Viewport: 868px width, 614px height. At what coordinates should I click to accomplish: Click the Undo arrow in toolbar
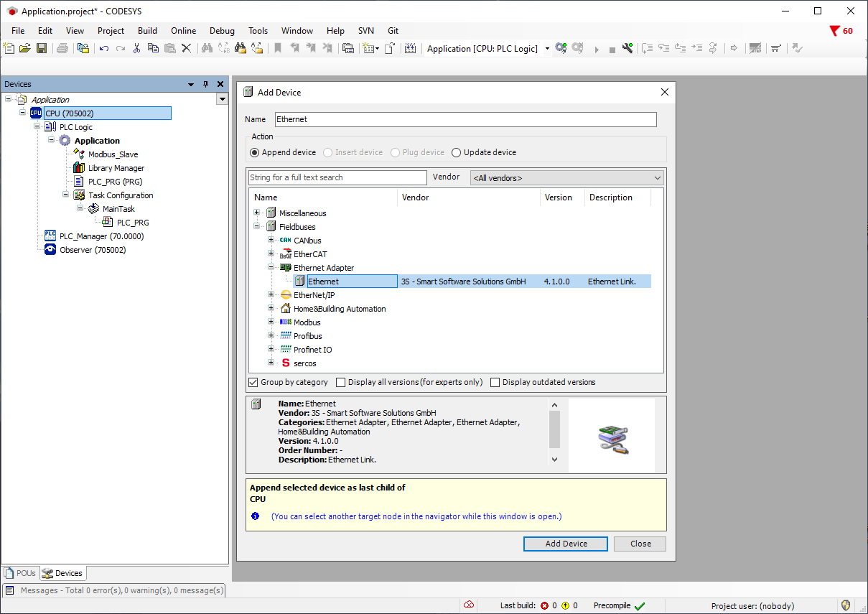pos(104,48)
